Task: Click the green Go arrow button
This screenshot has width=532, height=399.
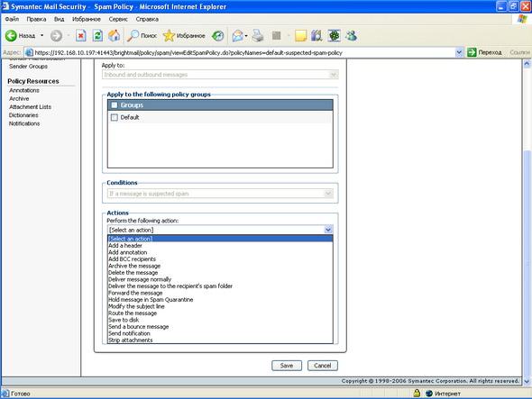Action: click(x=472, y=52)
